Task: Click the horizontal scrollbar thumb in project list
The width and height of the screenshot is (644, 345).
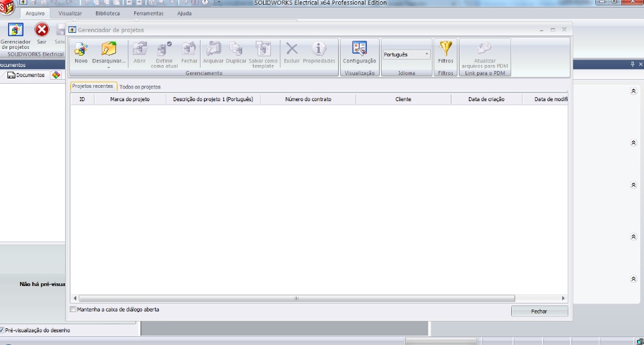Action: pos(297,298)
